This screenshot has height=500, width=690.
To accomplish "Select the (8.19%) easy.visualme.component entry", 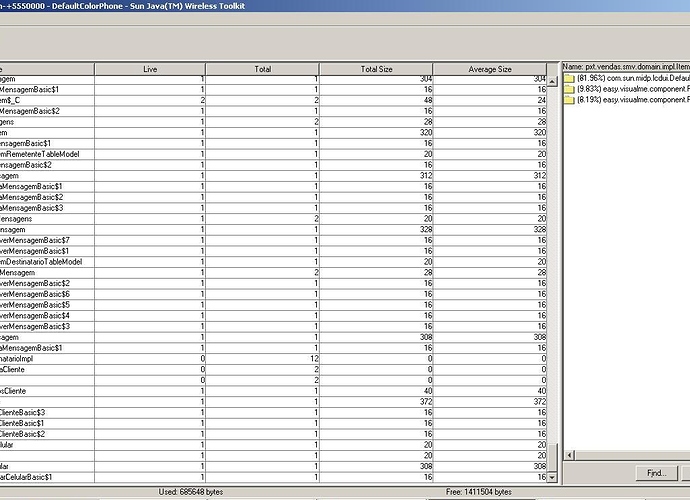I will (633, 100).
